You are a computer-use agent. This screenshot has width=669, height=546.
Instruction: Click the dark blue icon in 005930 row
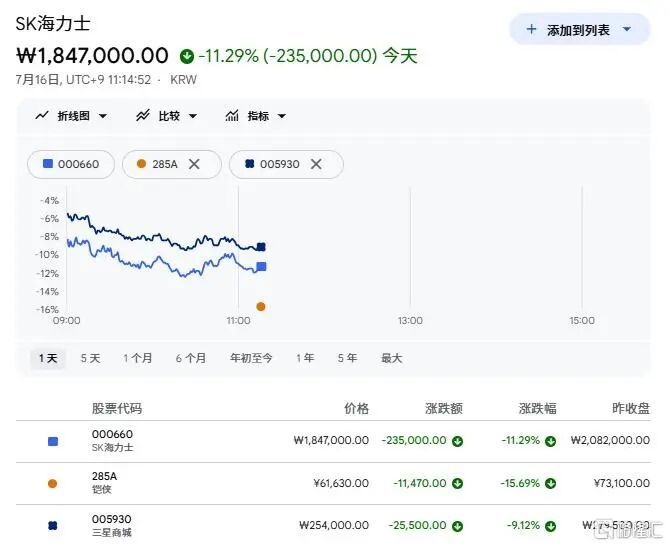coord(52,526)
